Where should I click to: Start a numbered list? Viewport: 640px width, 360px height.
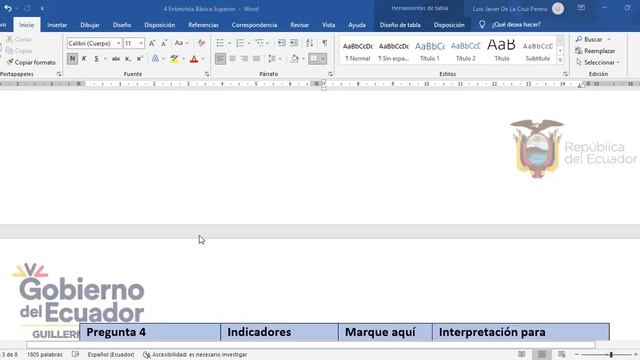tap(240, 43)
